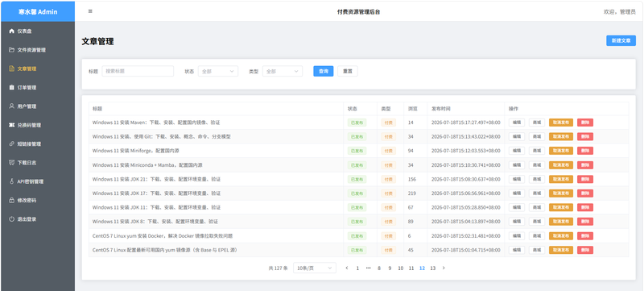Click the 退出登录 power icon
Screen dimensions: 644x291
(11, 219)
